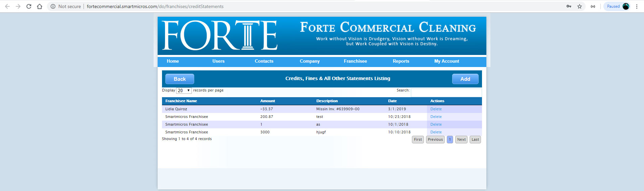Image resolution: width=644 pixels, height=191 pixels.
Task: Open saved password key icon
Action: click(569, 6)
